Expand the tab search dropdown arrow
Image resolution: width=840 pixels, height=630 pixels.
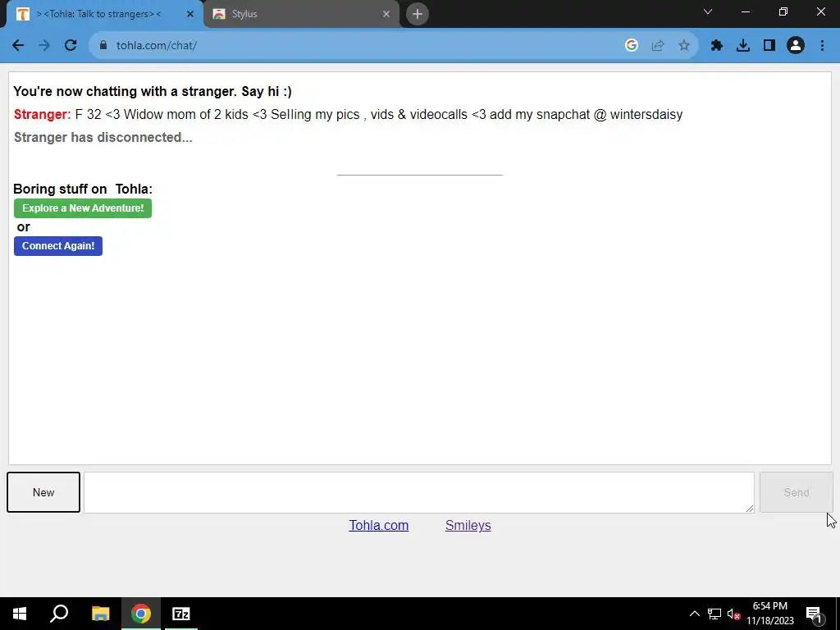tap(708, 11)
